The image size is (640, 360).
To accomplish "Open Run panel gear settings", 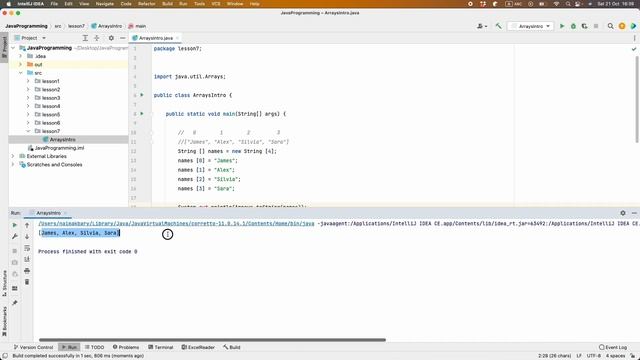I will click(623, 213).
